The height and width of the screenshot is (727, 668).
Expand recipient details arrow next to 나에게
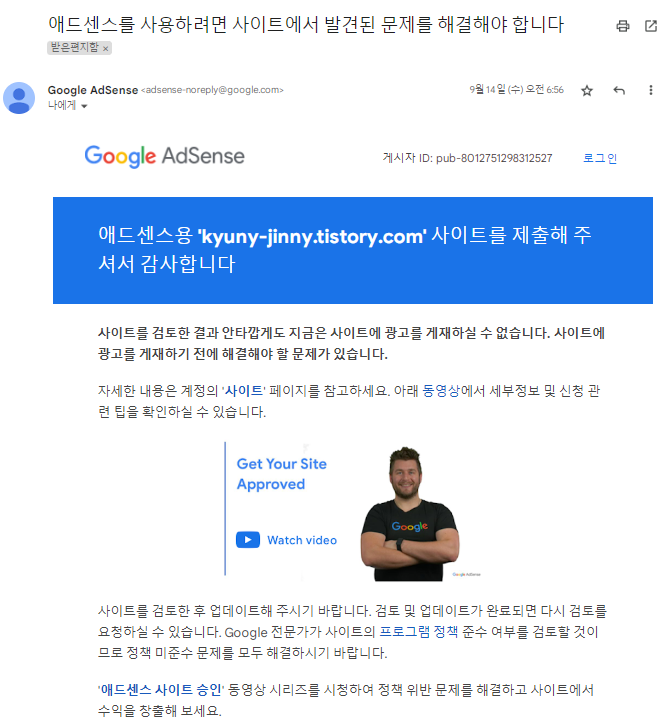[84, 106]
